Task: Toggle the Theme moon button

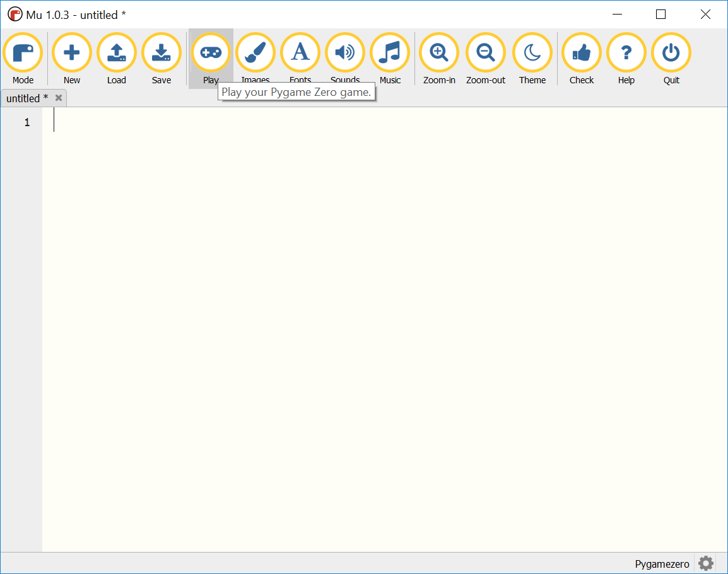Action: [532, 59]
